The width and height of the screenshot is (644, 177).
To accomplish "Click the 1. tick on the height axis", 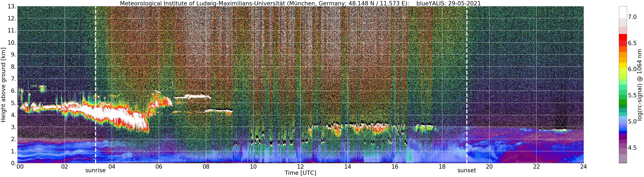I will tap(14, 151).
